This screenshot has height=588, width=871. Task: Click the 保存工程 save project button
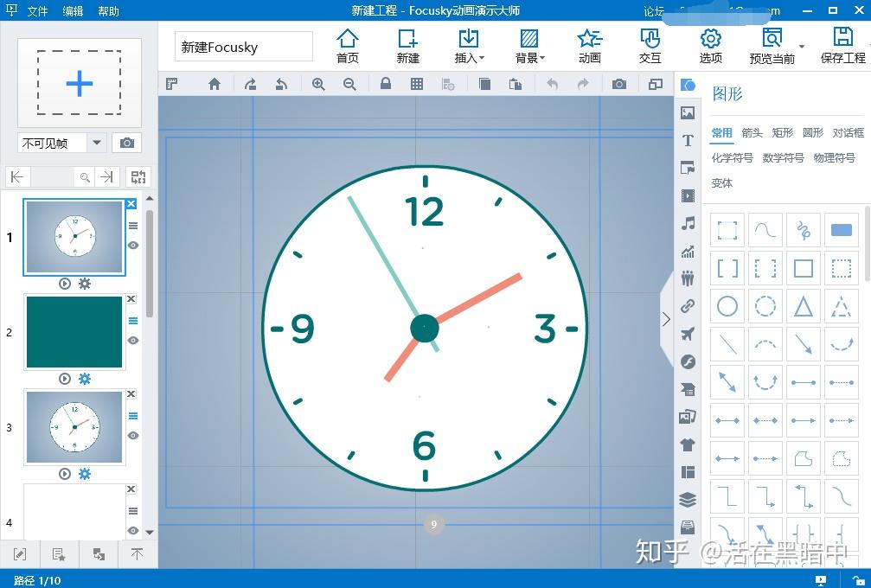(x=842, y=46)
